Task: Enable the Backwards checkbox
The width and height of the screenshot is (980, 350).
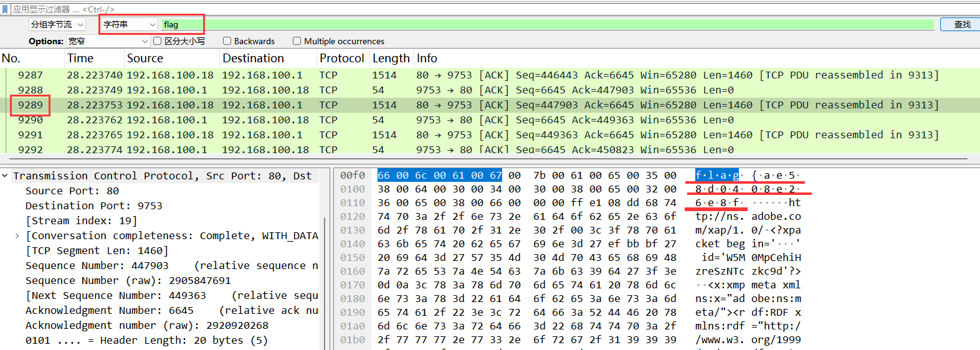Action: [x=227, y=41]
